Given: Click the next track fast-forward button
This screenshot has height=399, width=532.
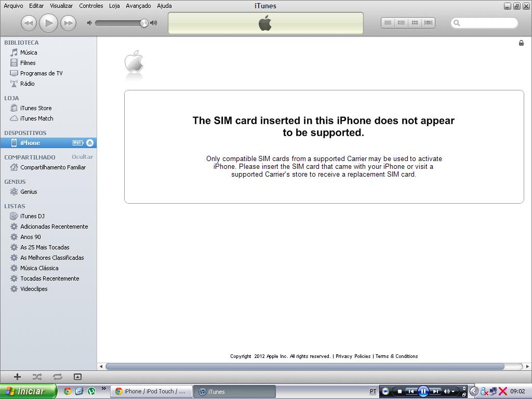Looking at the screenshot, I should coord(68,23).
